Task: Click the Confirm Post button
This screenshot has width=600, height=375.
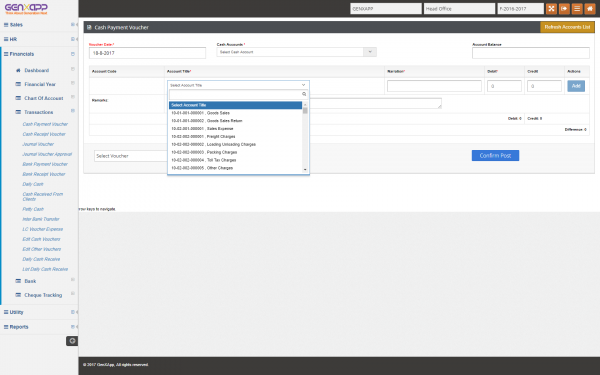Action: [x=495, y=155]
